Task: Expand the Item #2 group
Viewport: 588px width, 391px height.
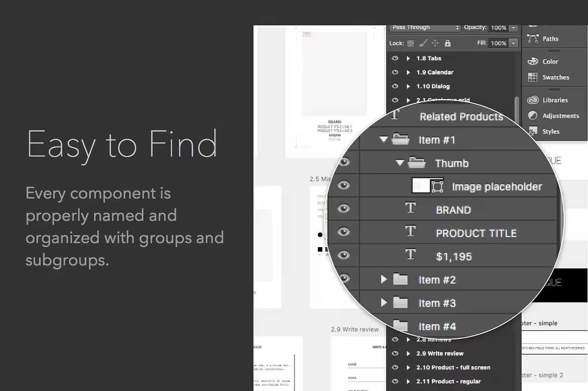Action: 384,279
